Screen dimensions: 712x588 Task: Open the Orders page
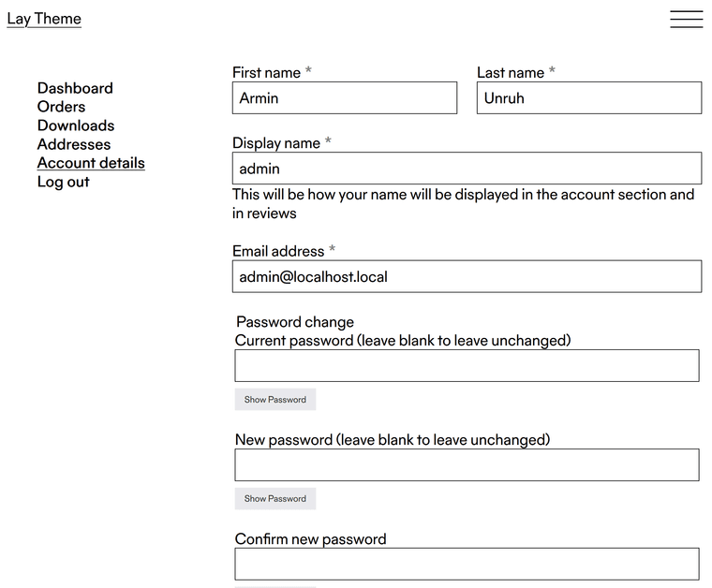pos(61,107)
